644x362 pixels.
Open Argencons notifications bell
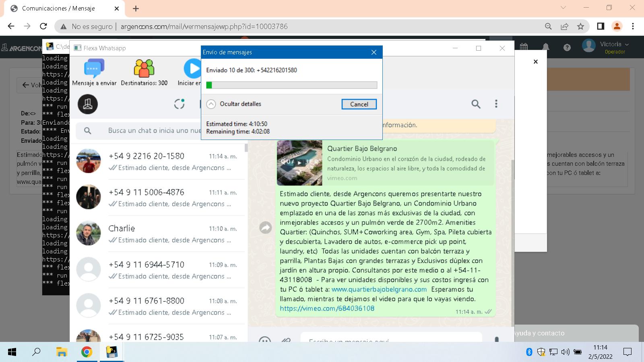pos(546,47)
